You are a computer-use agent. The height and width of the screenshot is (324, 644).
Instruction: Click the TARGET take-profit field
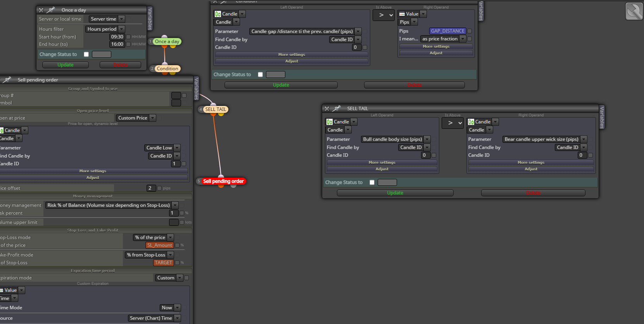pos(164,263)
